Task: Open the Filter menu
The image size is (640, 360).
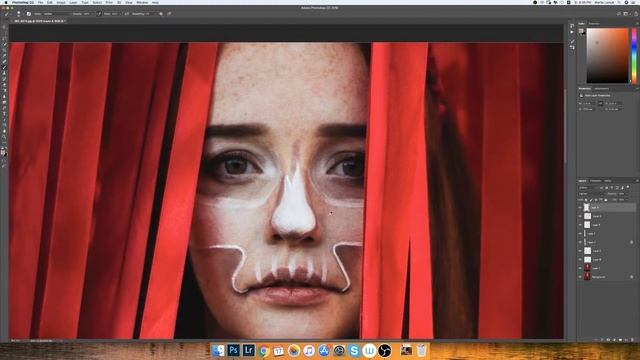Action: (x=109, y=2)
